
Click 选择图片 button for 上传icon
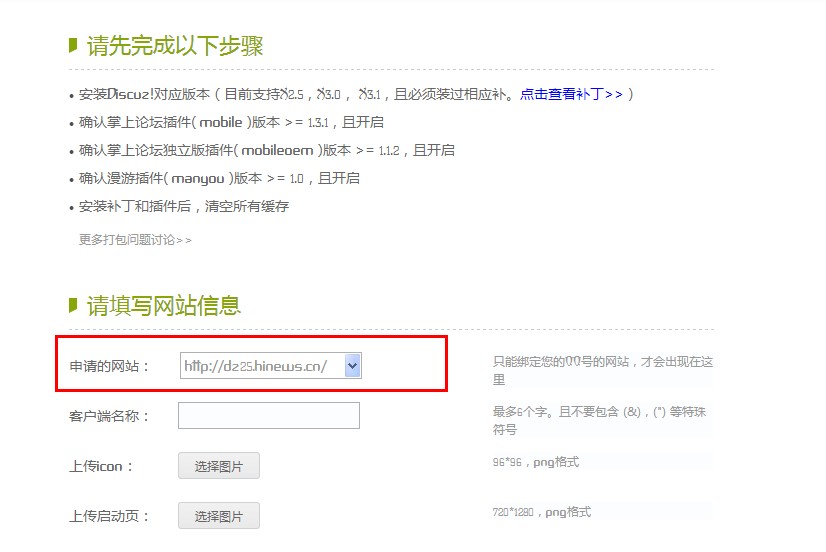point(219,466)
